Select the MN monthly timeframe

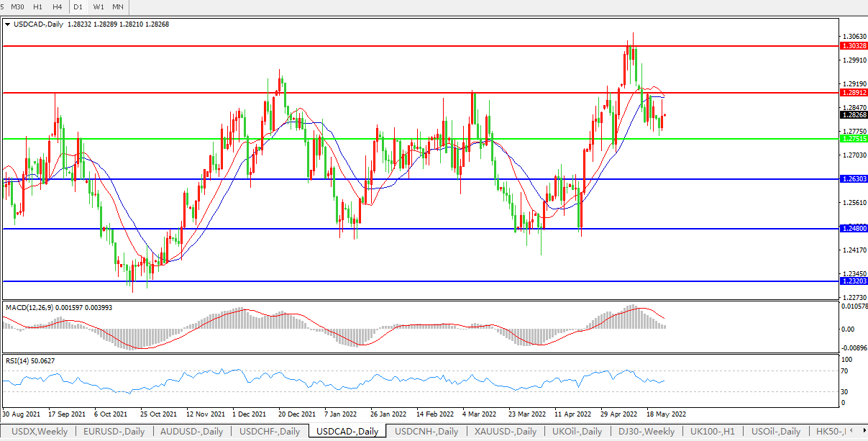[x=118, y=6]
